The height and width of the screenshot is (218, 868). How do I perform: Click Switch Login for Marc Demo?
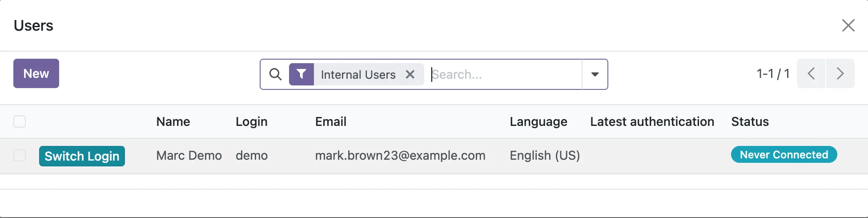coord(82,156)
